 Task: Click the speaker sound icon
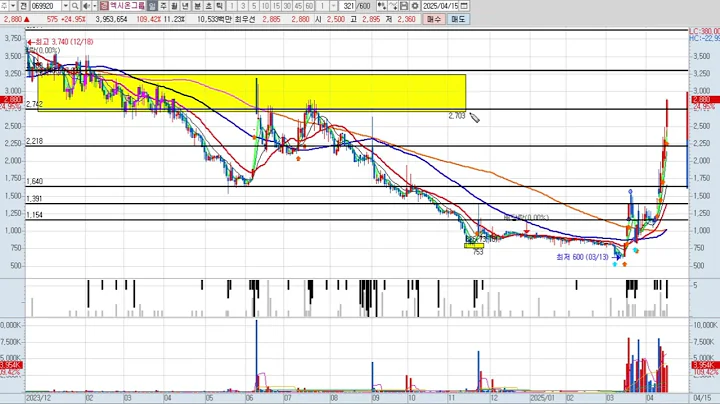pyautogui.click(x=86, y=6)
